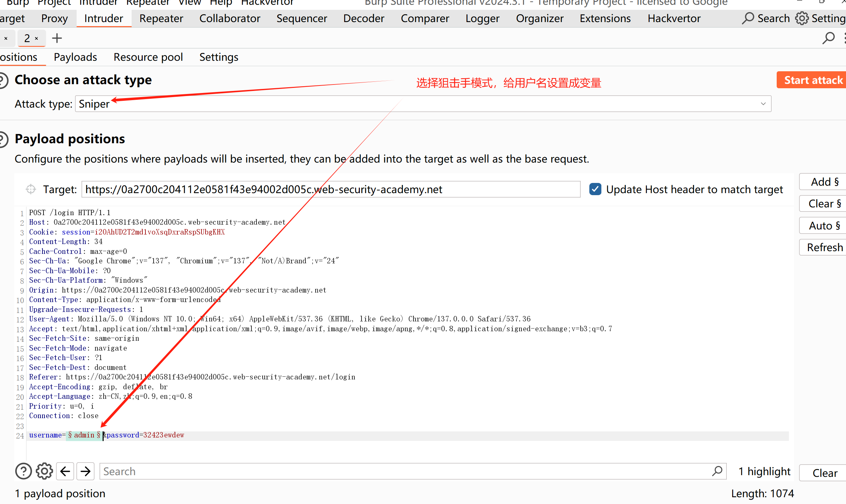This screenshot has width=846, height=504.
Task: Switch to the Payloads tab
Action: point(75,57)
